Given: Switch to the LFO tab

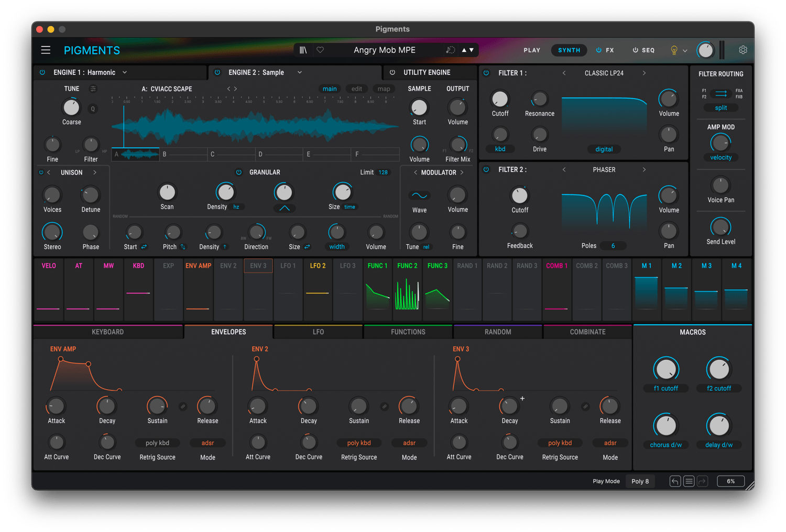Looking at the screenshot, I should click(318, 332).
